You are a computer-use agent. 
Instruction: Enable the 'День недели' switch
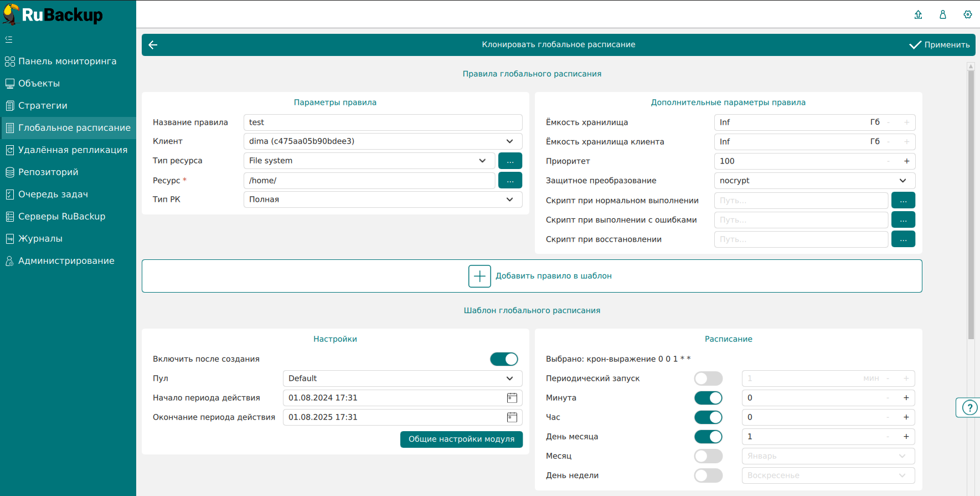pos(709,475)
